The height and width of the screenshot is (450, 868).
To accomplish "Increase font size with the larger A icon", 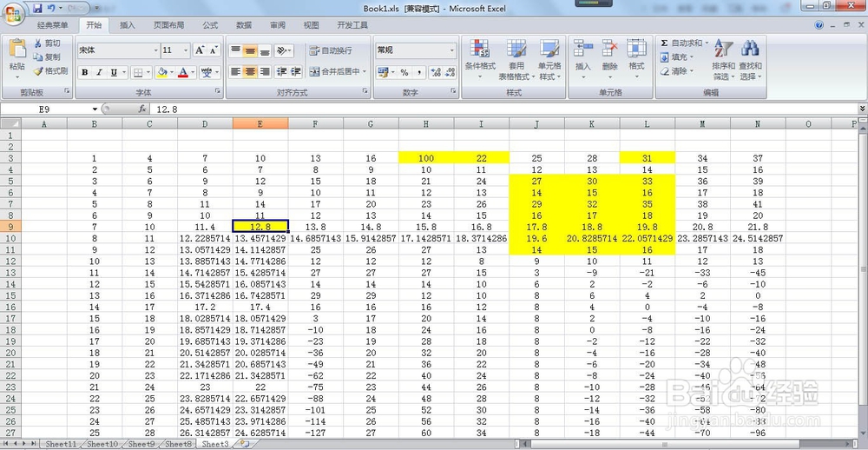I will [x=200, y=50].
